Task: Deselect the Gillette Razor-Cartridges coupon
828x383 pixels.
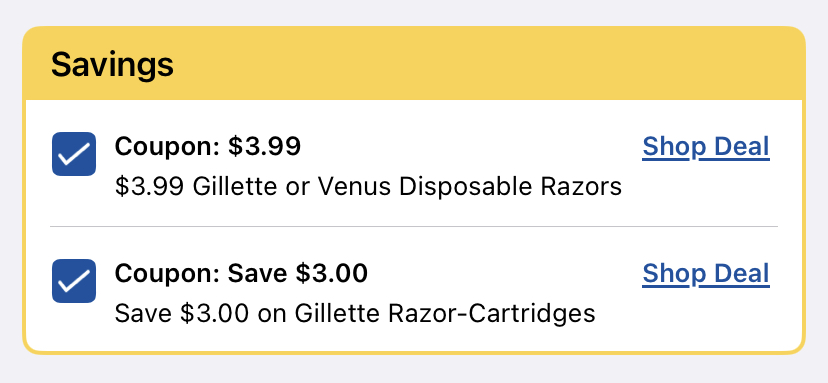Action: (74, 281)
